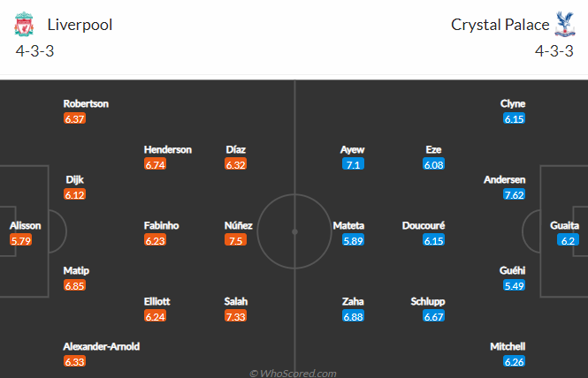Viewport: 588px width, 378px height.
Task: Select Zaha in Crystal Palace attack
Action: tap(353, 301)
